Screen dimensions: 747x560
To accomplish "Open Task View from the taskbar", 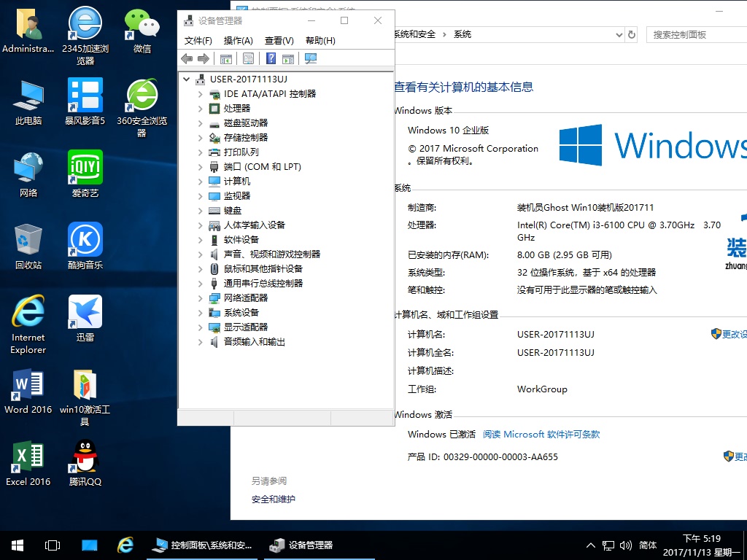I will coord(53,545).
